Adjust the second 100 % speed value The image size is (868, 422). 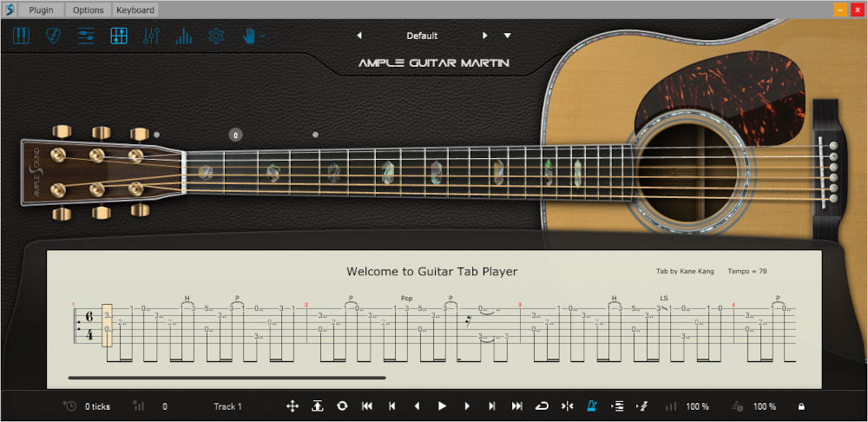click(x=764, y=406)
